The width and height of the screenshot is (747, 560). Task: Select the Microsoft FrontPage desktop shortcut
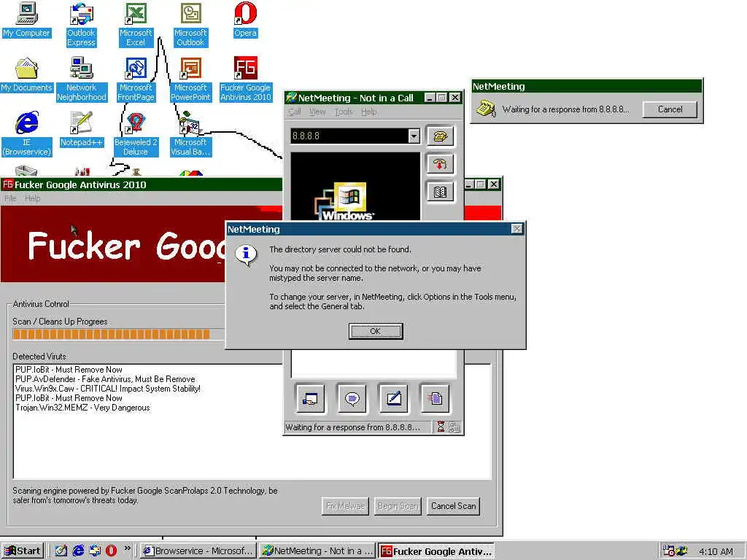136,79
